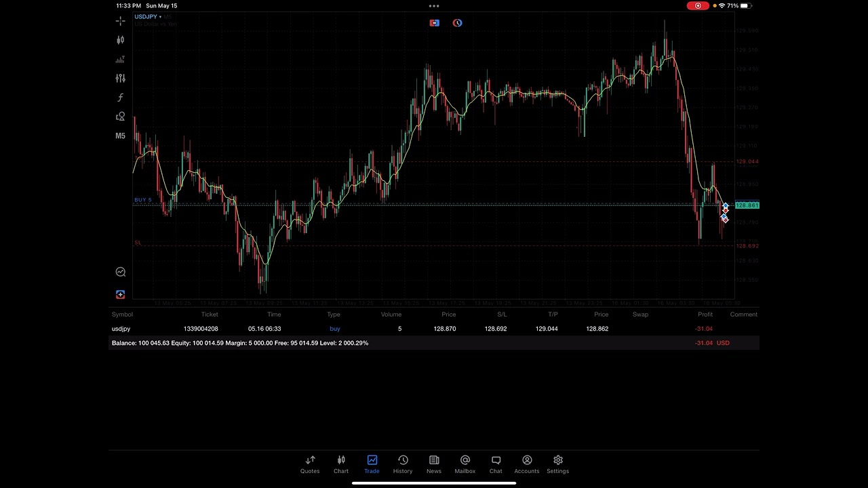
Task: Open drawing objects shapes icon
Action: pyautogui.click(x=120, y=117)
